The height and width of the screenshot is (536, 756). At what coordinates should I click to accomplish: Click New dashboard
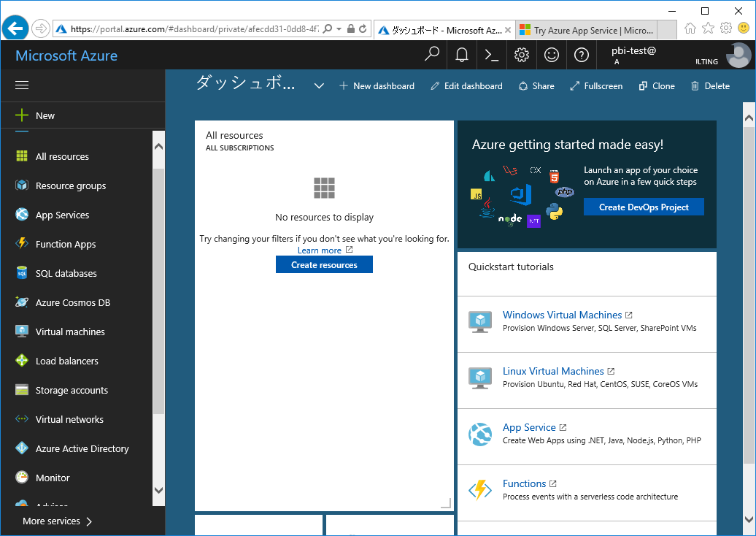[377, 86]
